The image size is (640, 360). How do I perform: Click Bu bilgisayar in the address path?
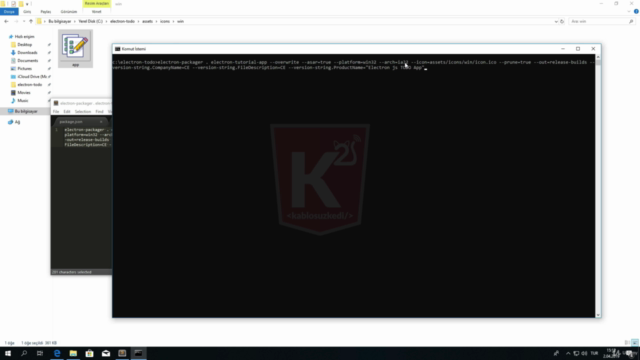tap(60, 21)
